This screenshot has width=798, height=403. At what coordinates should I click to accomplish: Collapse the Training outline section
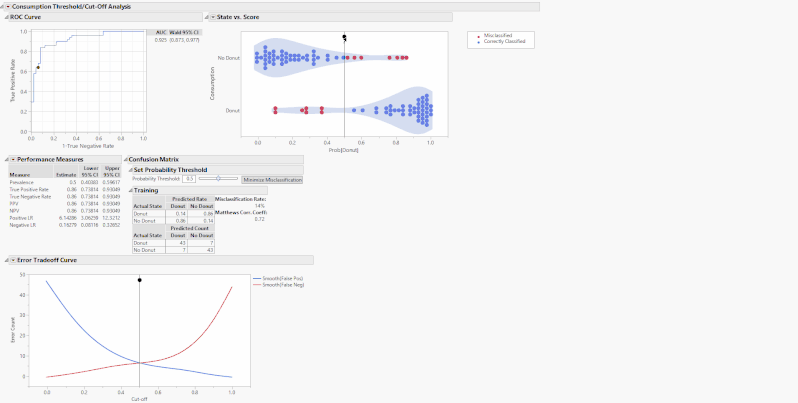[x=131, y=189]
